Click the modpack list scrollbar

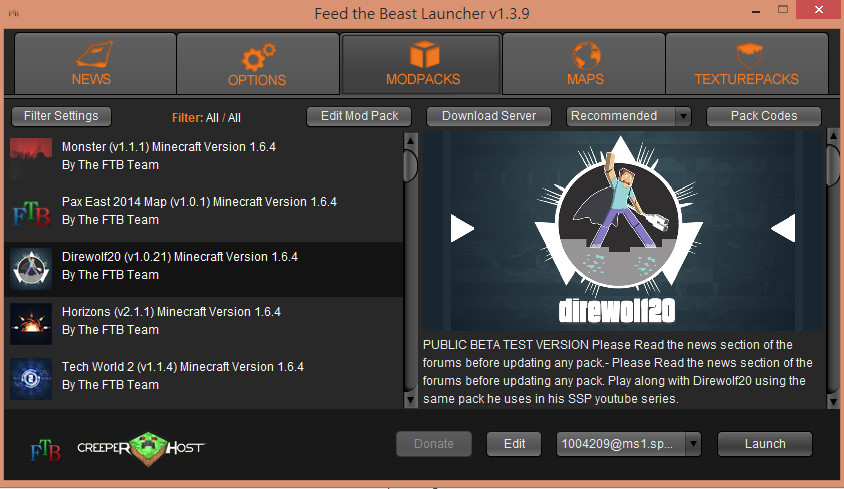pos(410,165)
